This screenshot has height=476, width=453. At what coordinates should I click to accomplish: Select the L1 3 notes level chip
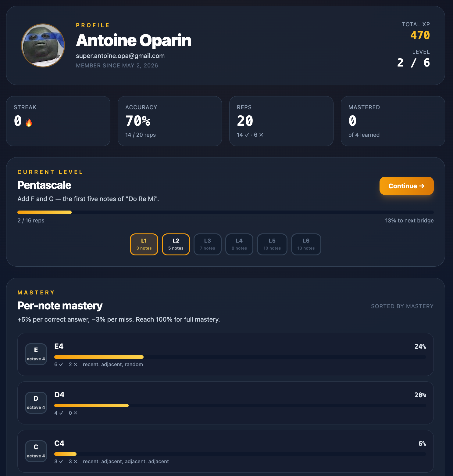pos(144,244)
